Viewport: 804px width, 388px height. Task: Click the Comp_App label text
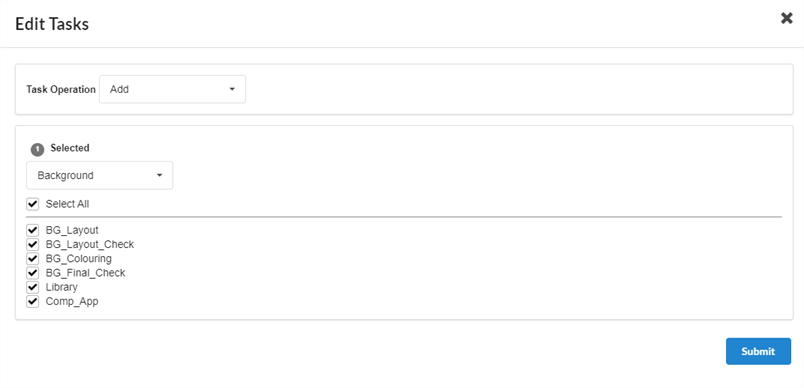pos(72,301)
